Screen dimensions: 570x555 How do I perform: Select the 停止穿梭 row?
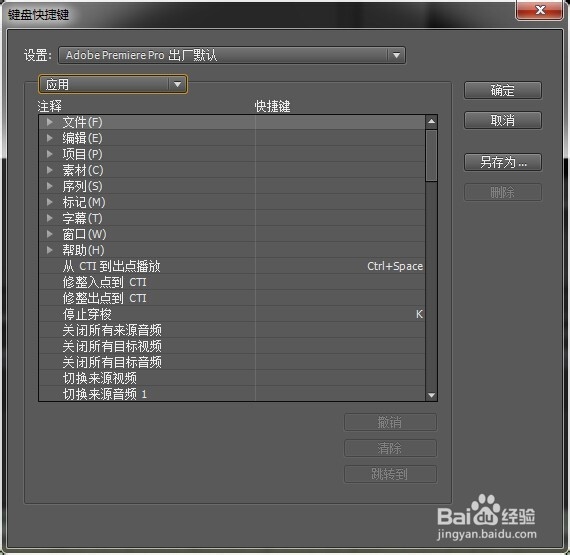(x=232, y=314)
